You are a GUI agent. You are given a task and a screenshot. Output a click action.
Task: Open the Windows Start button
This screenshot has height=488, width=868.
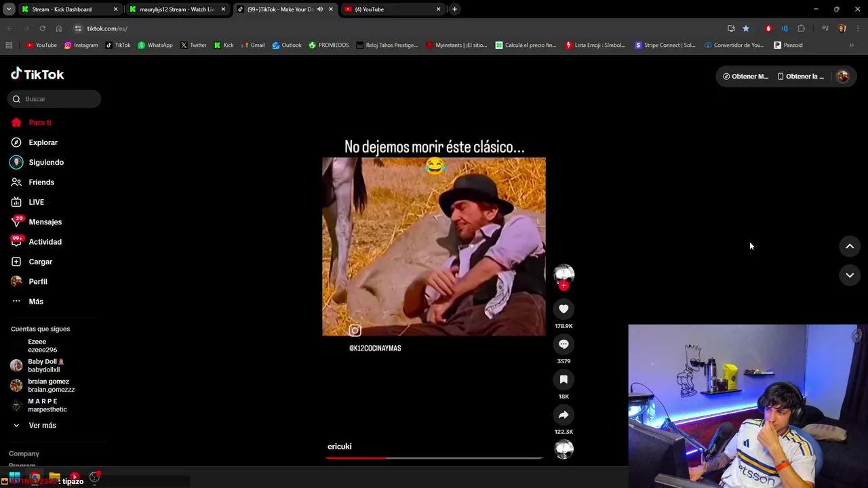(x=14, y=476)
